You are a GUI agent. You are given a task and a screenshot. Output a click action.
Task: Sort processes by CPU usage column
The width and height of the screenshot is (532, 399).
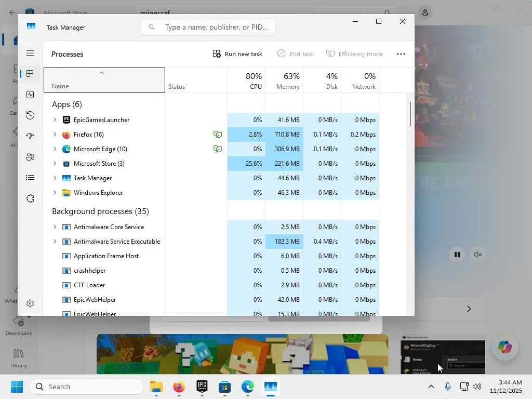click(x=246, y=80)
